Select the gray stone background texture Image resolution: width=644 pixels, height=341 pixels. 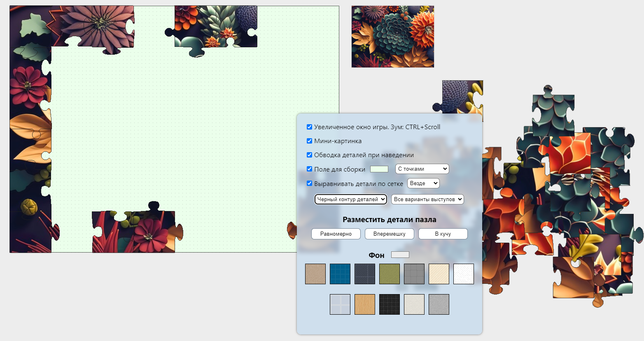pos(414,274)
